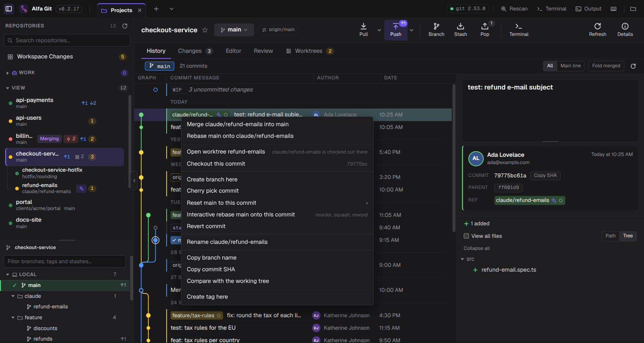Screen dimensions: 644x343
Task: Refresh the repository view
Action: point(597,30)
